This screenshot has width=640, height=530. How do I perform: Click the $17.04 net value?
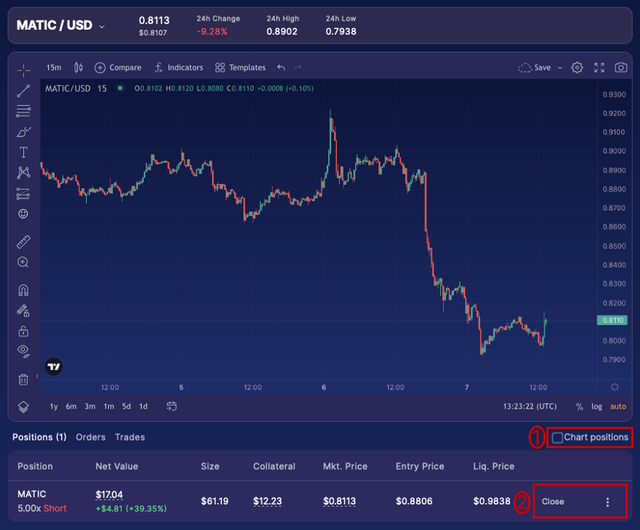click(x=109, y=494)
